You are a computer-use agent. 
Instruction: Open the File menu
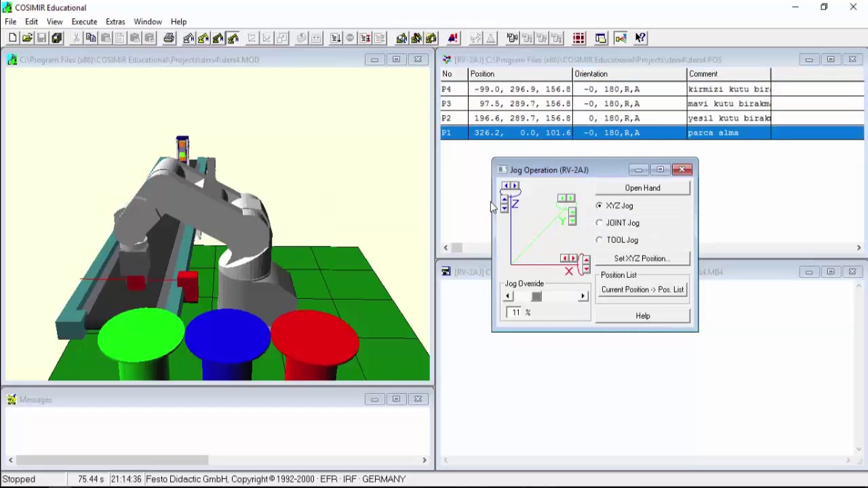[11, 22]
